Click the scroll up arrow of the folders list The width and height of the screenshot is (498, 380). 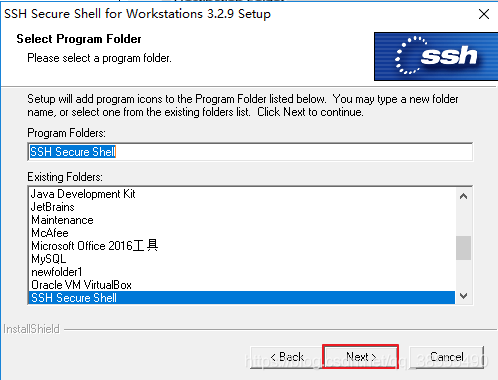click(463, 196)
